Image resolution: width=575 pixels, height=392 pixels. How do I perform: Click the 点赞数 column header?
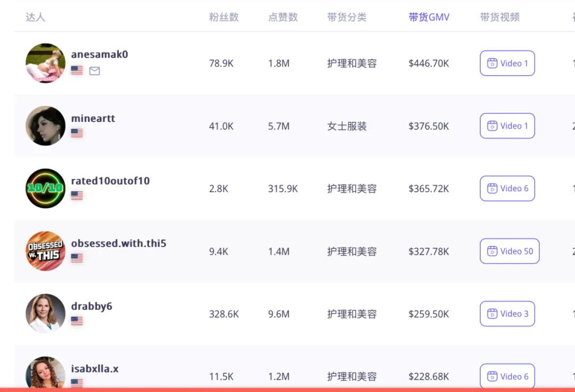coord(283,17)
